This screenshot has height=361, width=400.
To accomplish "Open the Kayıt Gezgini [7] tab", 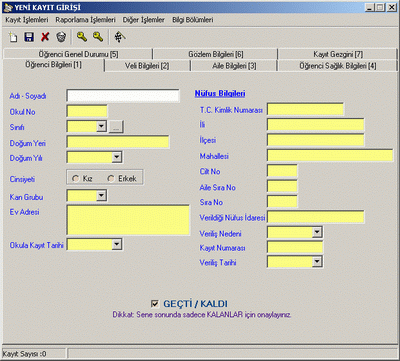I will pyautogui.click(x=338, y=54).
